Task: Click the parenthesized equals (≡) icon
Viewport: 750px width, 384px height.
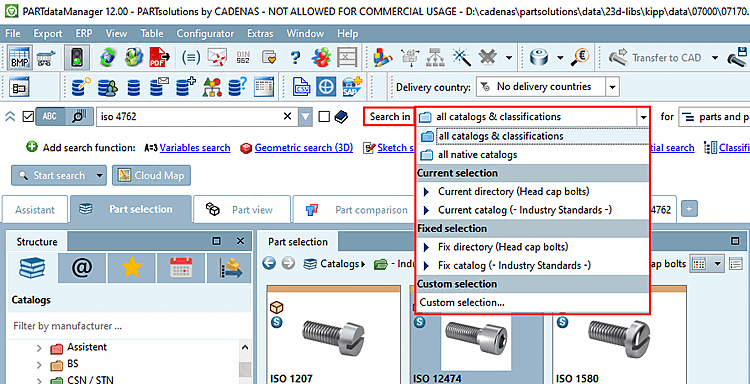Action: pos(191,58)
